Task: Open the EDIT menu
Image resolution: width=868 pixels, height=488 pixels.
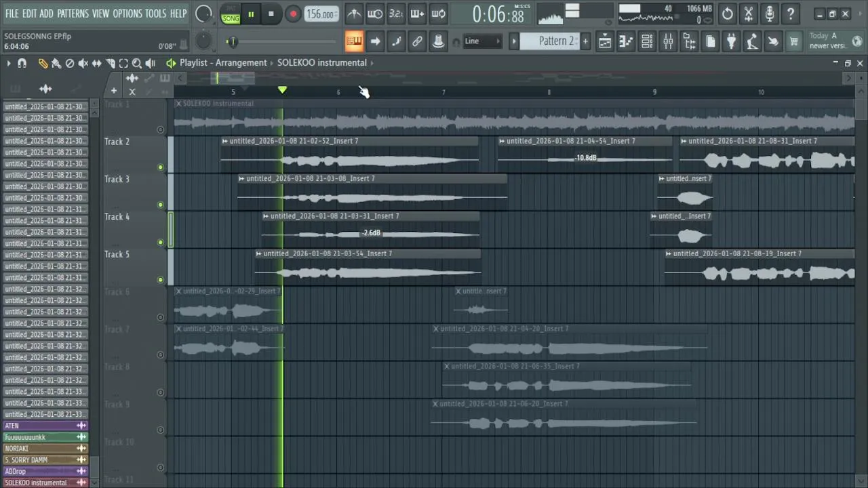Action: click(29, 14)
